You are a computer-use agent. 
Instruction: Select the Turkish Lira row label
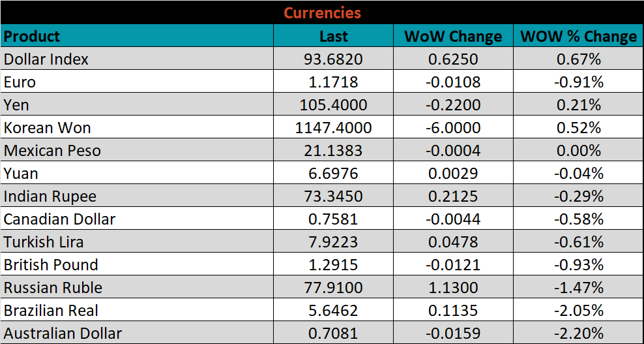click(44, 242)
